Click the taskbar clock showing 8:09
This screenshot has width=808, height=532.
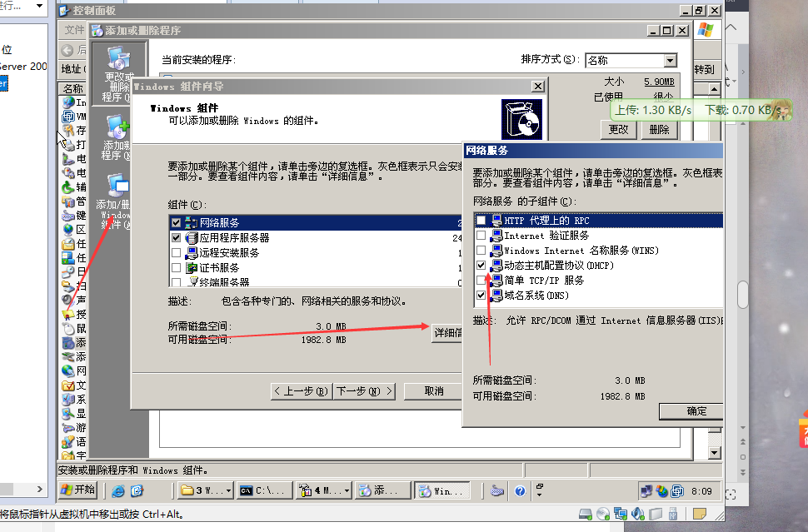point(701,491)
